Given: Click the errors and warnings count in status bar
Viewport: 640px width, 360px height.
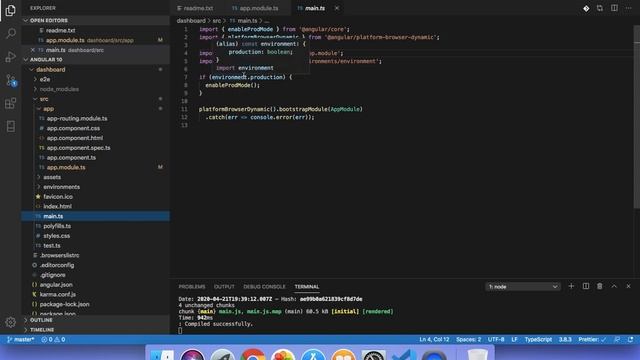Looking at the screenshot, I should 53,340.
